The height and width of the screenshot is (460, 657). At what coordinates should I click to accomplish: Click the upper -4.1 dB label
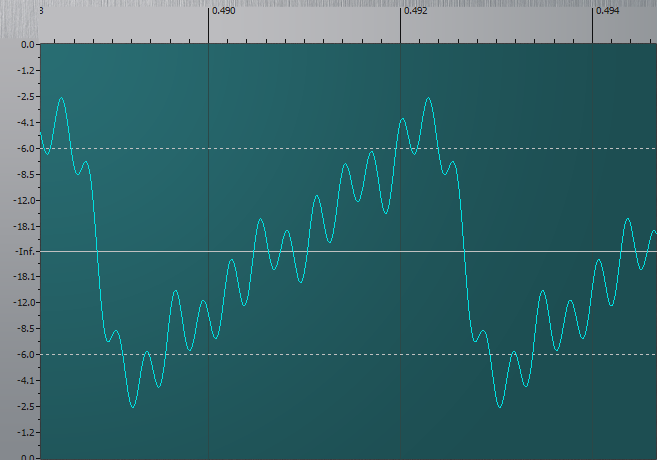(26, 123)
